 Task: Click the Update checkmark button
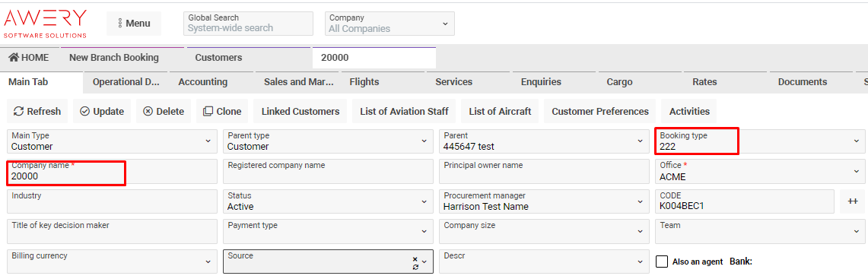pyautogui.click(x=102, y=111)
